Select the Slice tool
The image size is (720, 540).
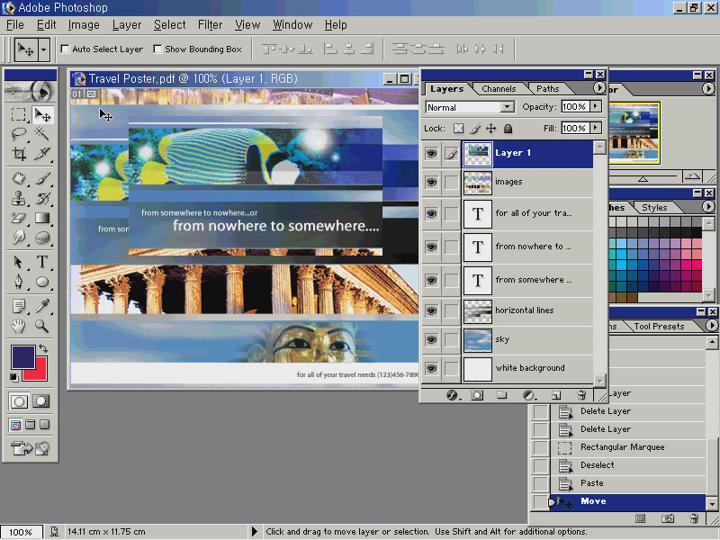pos(42,153)
